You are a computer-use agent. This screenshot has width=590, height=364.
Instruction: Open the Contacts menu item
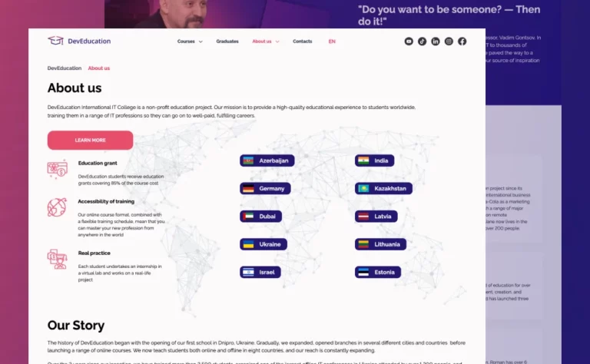coord(303,41)
